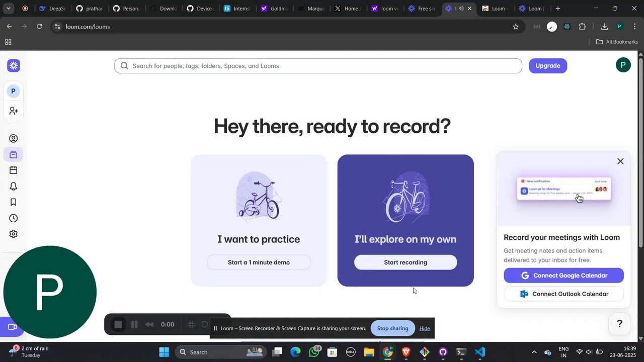
Task: Open the invite teammates icon
Action: 14,111
